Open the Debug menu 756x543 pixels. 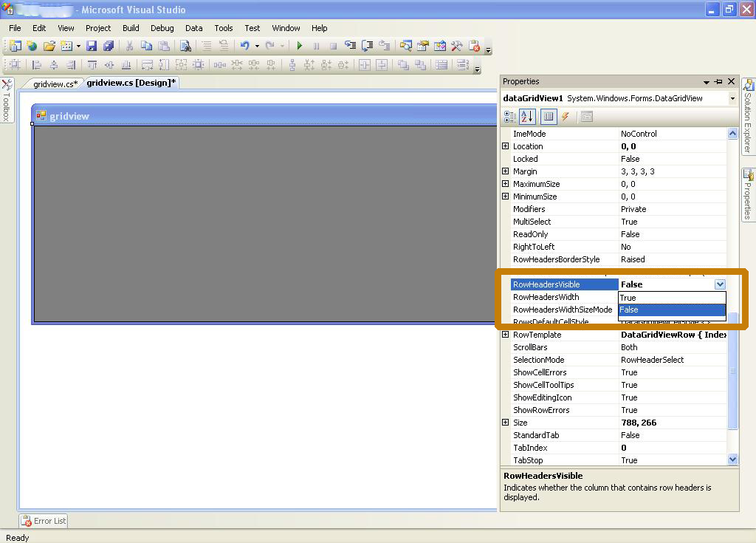[163, 28]
